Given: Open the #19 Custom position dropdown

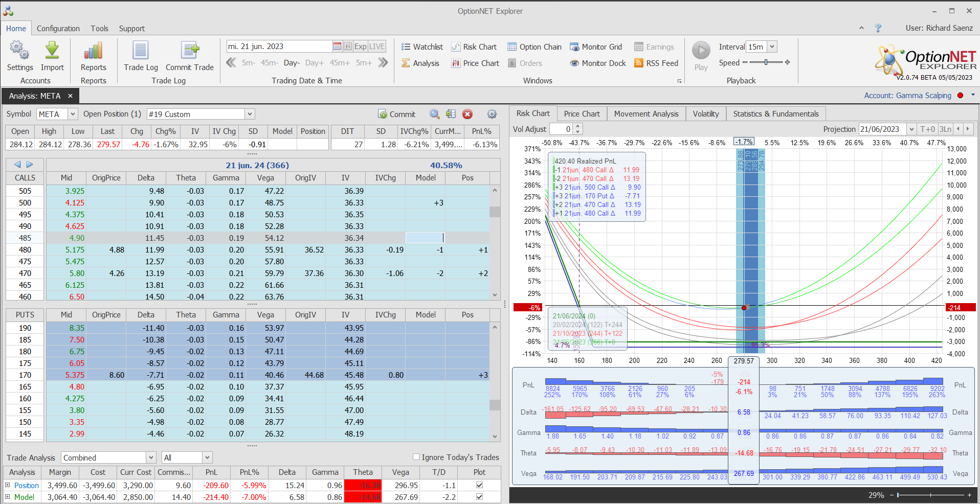Looking at the screenshot, I should [x=250, y=114].
